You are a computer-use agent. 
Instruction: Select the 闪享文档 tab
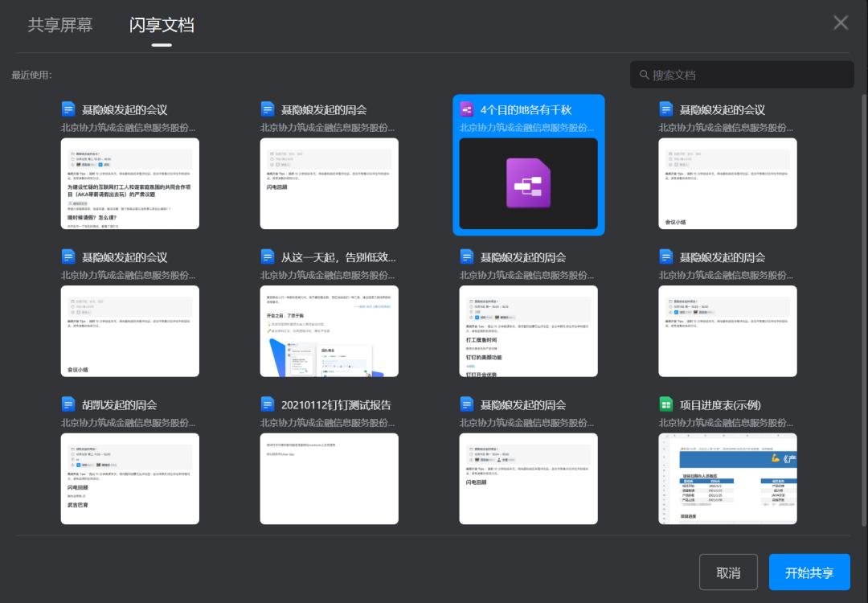click(162, 25)
